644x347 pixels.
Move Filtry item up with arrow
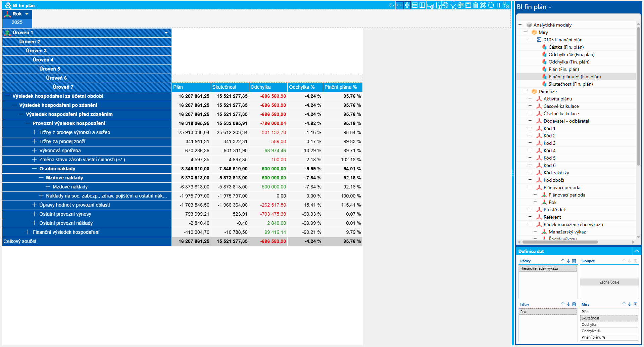point(563,304)
